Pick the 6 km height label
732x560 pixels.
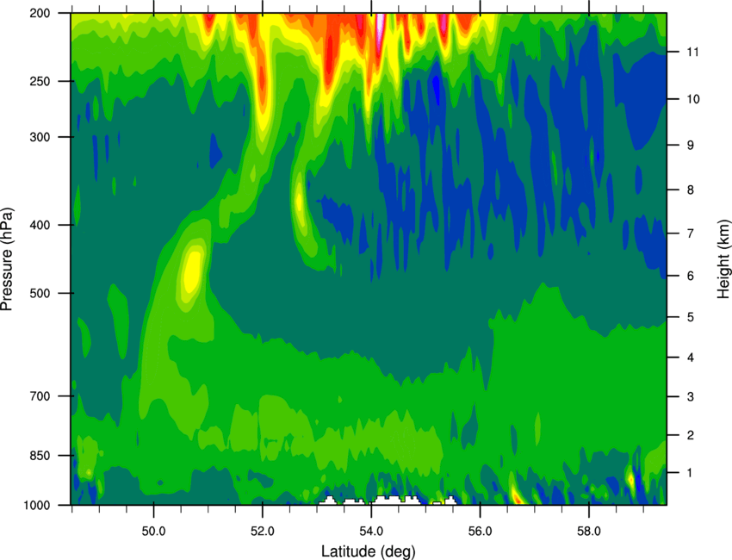point(691,276)
